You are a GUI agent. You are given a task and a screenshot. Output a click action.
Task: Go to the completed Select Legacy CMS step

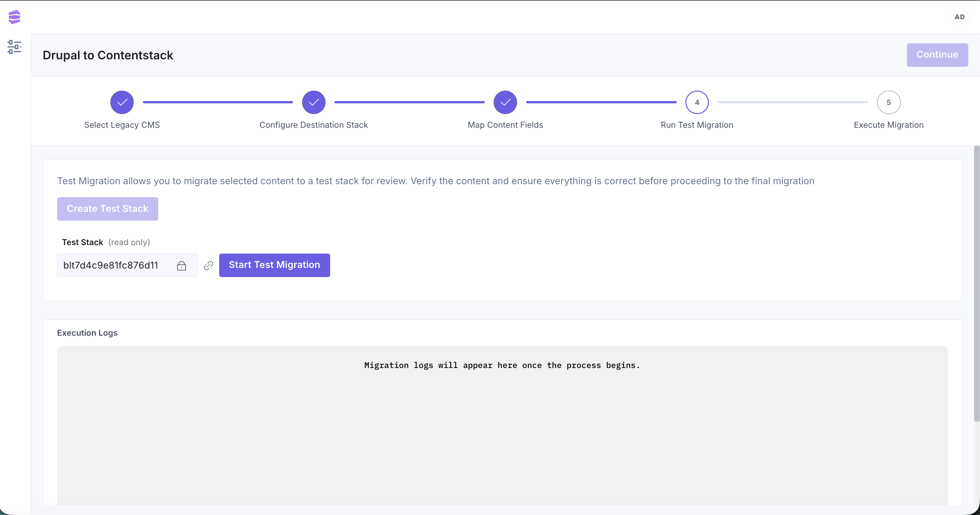[x=122, y=102]
